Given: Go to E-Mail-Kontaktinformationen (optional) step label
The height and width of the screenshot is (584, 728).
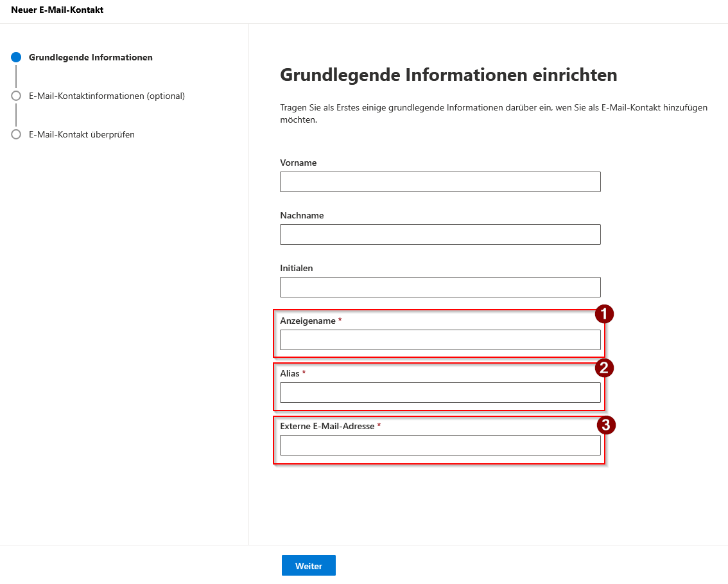Looking at the screenshot, I should coord(107,96).
